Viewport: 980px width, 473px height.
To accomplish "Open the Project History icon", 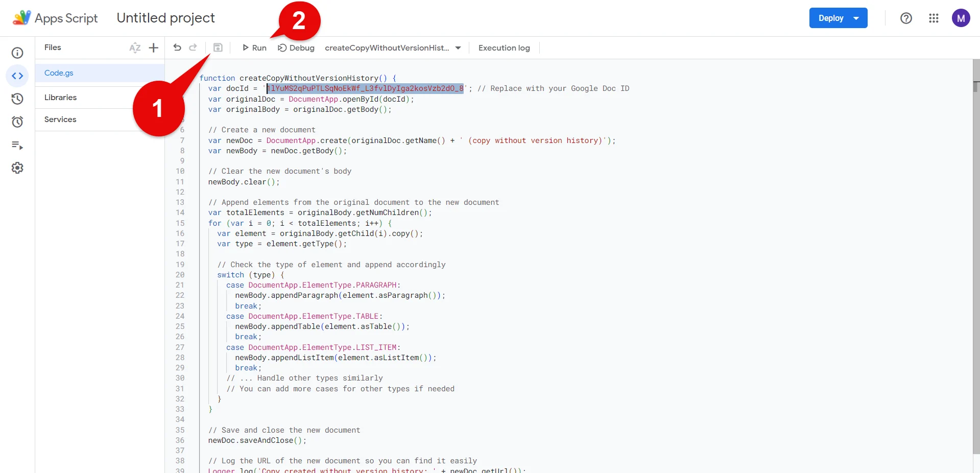I will click(x=17, y=99).
